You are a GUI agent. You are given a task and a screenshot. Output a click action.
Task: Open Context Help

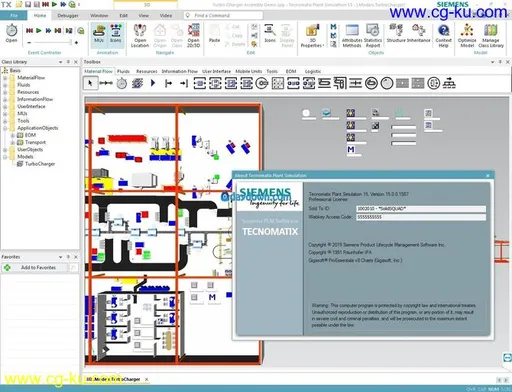click(x=443, y=35)
